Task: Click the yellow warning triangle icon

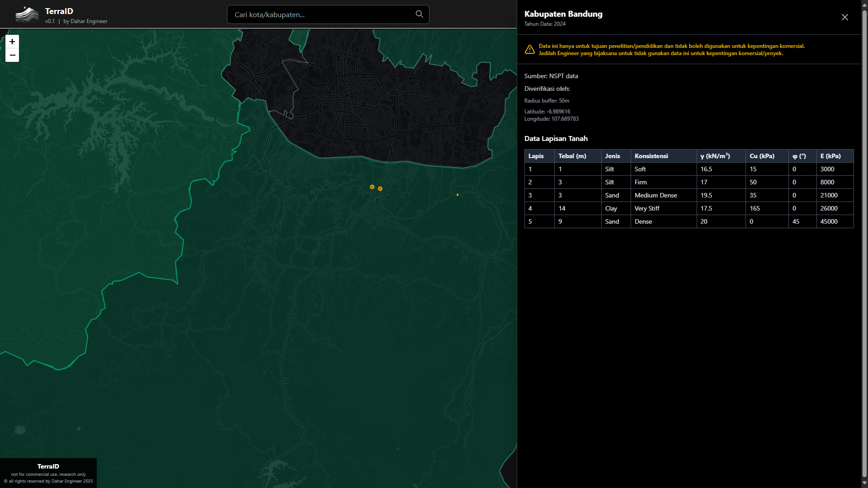Action: tap(529, 50)
